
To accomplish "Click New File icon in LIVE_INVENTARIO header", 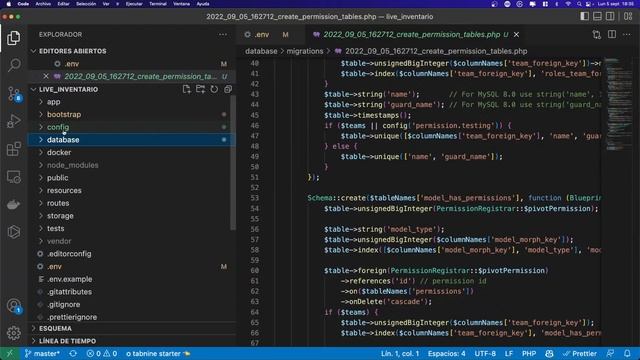I will coord(187,89).
